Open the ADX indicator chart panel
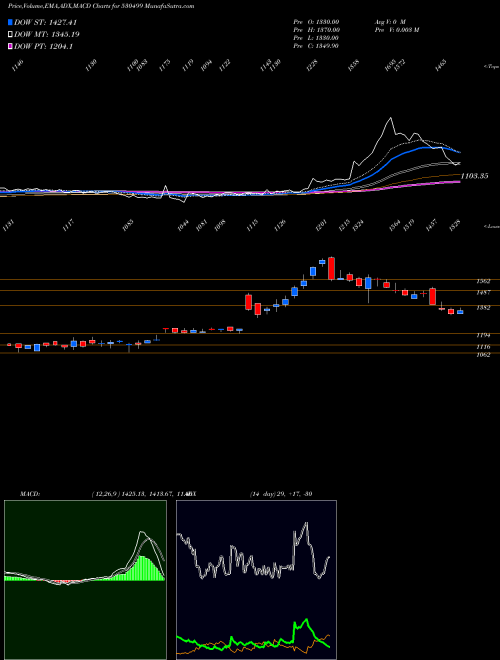The width and height of the screenshot is (500, 660). 256,580
